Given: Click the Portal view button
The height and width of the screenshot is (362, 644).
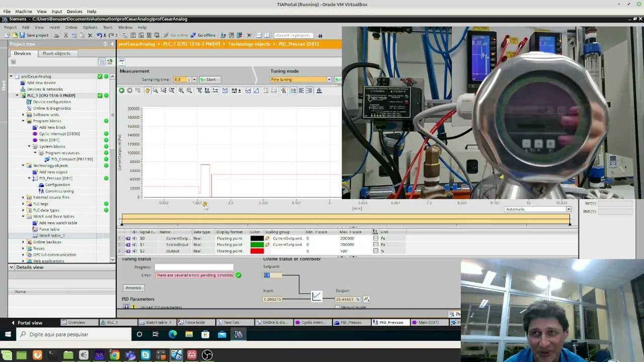Looking at the screenshot, I should pyautogui.click(x=27, y=323).
